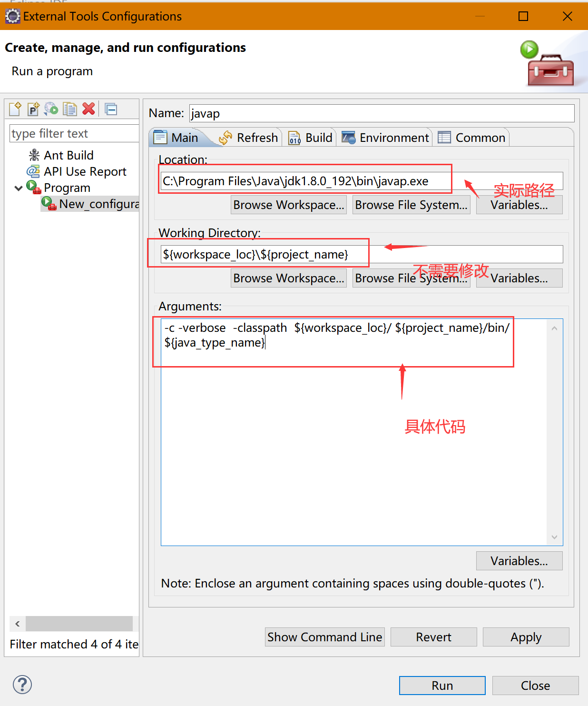Viewport: 588px width, 706px height.
Task: Click the Location path field
Action: pos(362,181)
